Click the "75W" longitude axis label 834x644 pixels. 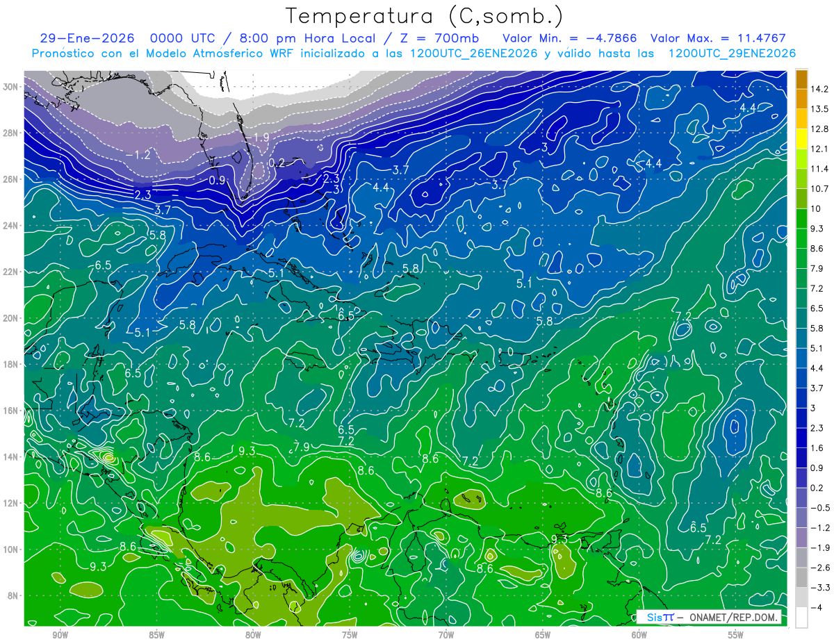tap(350, 634)
